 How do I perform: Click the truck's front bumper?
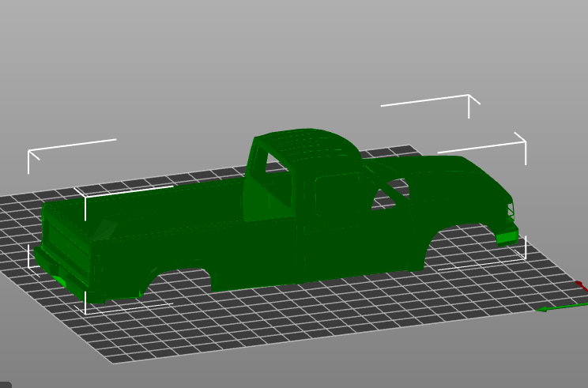[507, 236]
